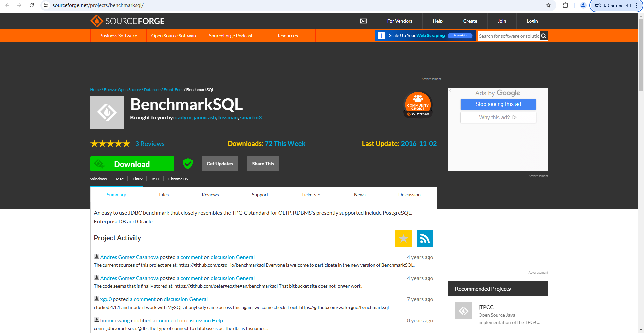Click the huimin wang user link
This screenshot has height=333, width=644.
[x=115, y=320]
